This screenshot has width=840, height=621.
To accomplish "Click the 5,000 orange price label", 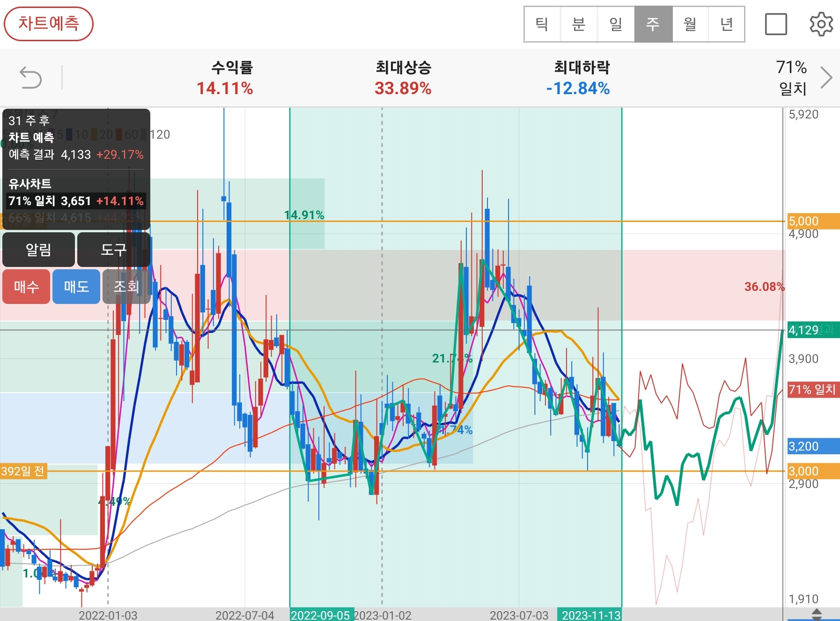I will tap(814, 221).
